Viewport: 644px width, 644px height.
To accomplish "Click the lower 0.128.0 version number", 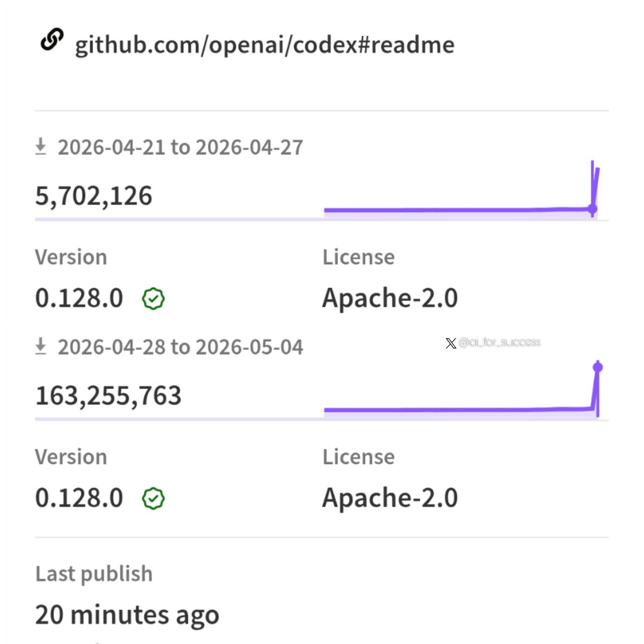I will click(x=79, y=497).
